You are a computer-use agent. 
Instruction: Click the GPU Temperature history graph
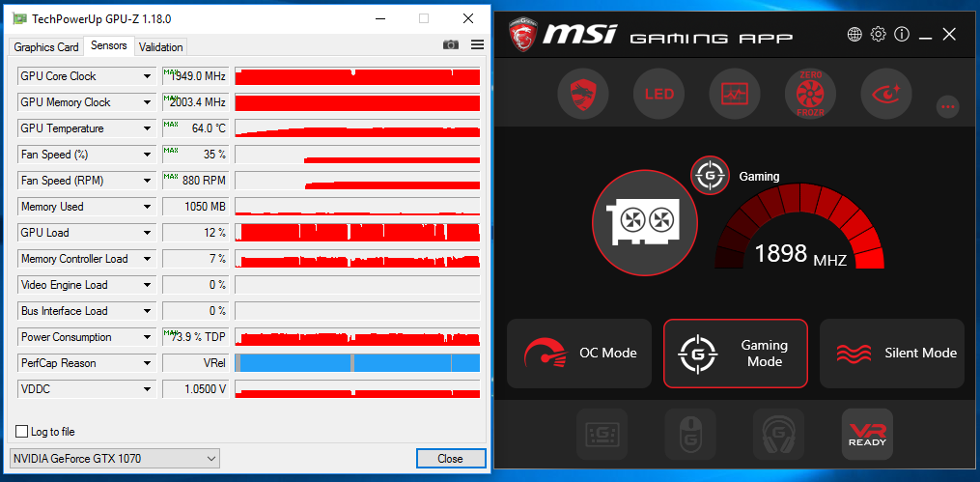[x=357, y=128]
